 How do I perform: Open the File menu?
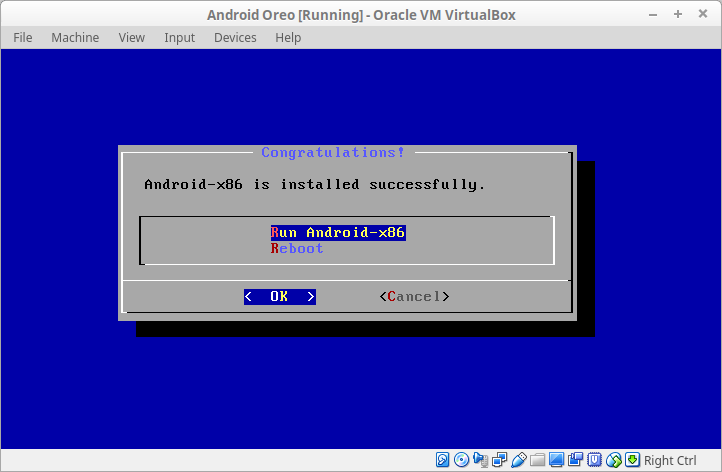click(23, 37)
